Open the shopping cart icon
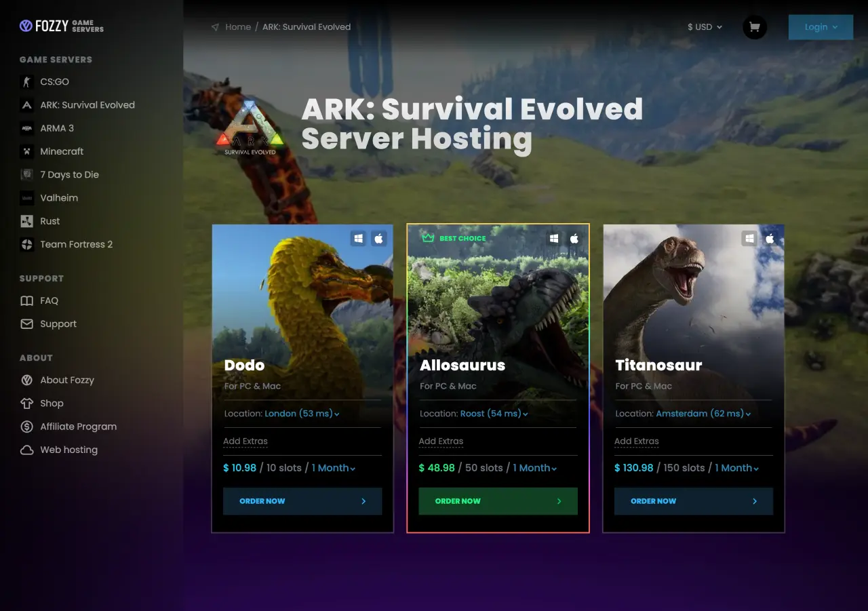Screen dimensions: 868x611 [x=755, y=27]
